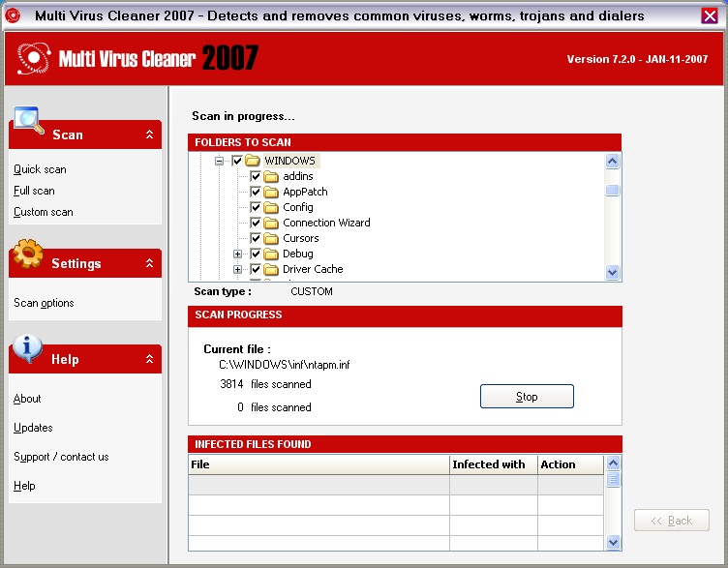Uncheck the Driver Cache checkbox
Image resolution: width=728 pixels, height=568 pixels.
point(256,269)
